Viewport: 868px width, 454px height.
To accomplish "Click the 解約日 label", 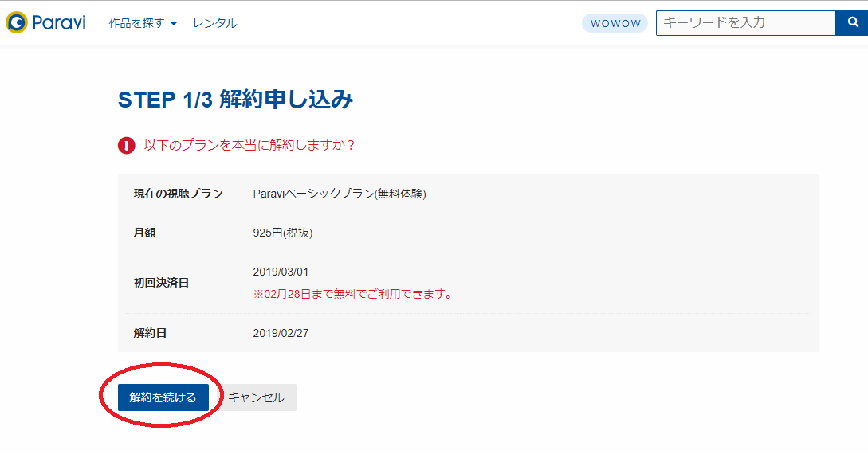I will (x=150, y=333).
